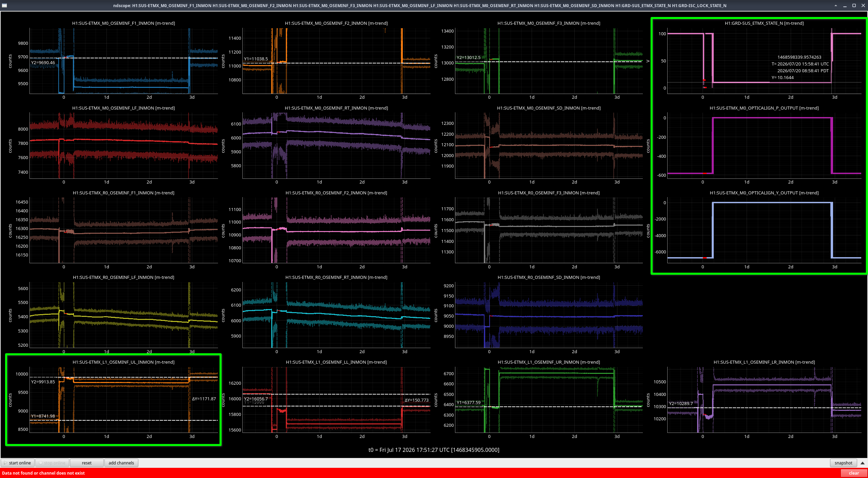
Task: Click the Y1=8741.98 cursor label
Action: point(43,416)
